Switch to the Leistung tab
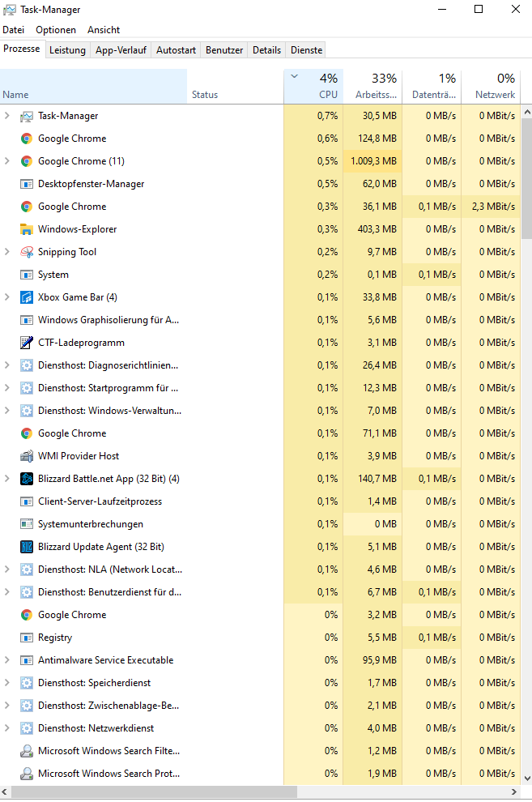 point(67,50)
